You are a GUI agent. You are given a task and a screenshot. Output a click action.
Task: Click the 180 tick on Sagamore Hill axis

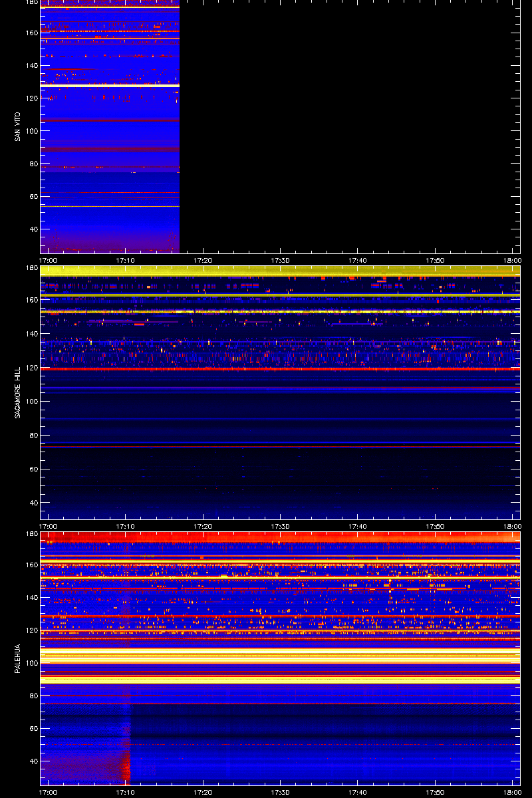point(31,268)
